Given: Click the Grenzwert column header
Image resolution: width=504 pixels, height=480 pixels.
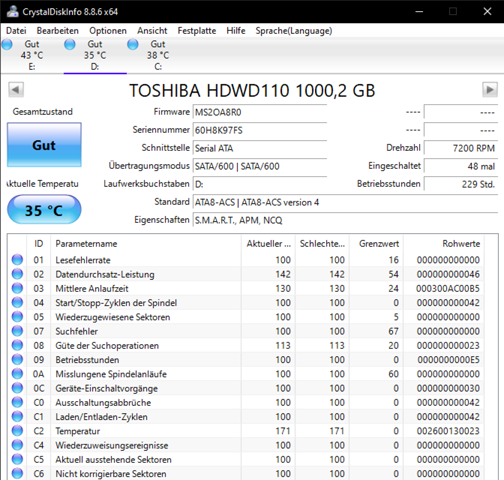Looking at the screenshot, I should 376,244.
